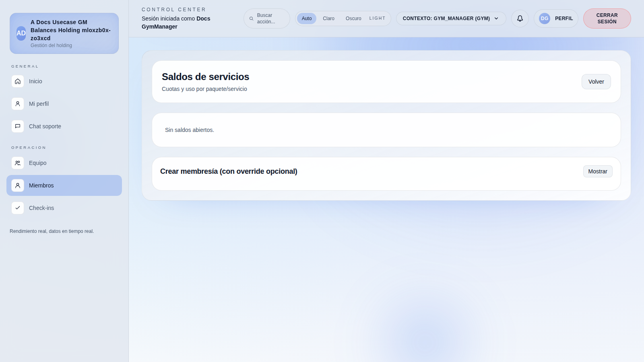Click the DG profile avatar badge
This screenshot has width=644, height=362.
click(x=544, y=18)
